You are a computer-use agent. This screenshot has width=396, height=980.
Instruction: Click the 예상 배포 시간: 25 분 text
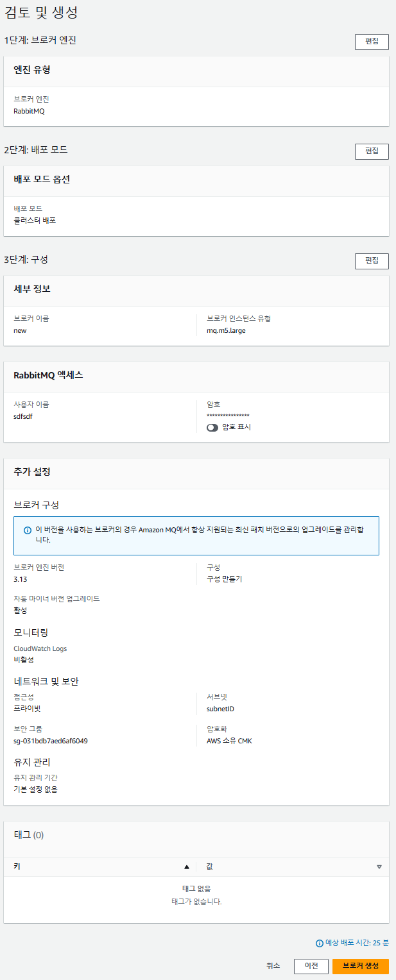tap(357, 943)
